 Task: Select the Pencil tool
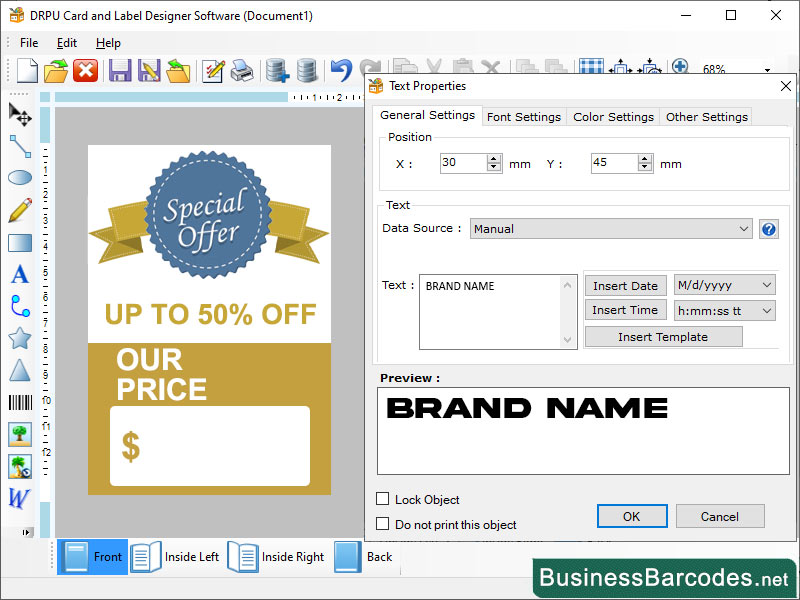pyautogui.click(x=19, y=211)
